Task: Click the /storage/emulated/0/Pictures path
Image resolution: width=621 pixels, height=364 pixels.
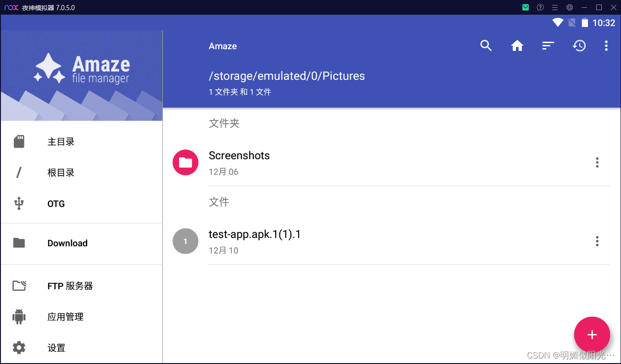Action: point(287,76)
